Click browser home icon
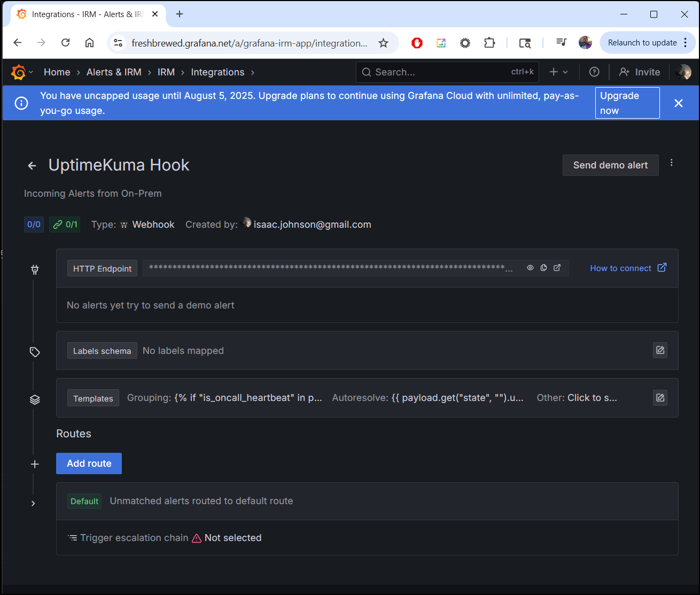Image resolution: width=700 pixels, height=595 pixels. point(89,43)
